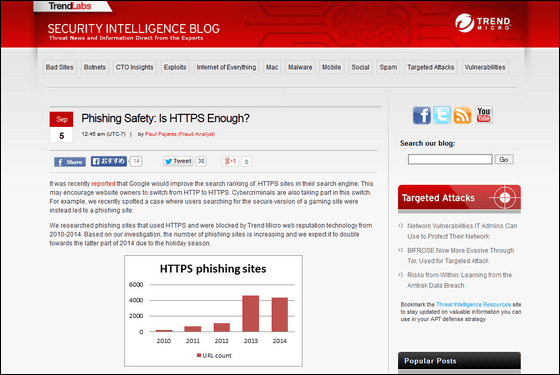Click the Facebook Share button
This screenshot has width=560, height=375.
click(x=70, y=162)
